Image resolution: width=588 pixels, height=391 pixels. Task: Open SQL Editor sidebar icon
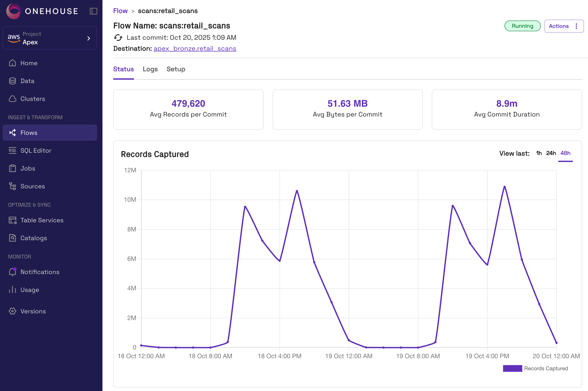click(13, 150)
